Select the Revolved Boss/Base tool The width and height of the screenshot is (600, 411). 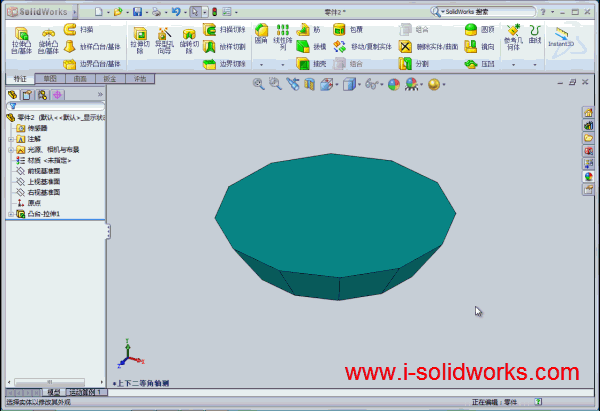point(48,40)
